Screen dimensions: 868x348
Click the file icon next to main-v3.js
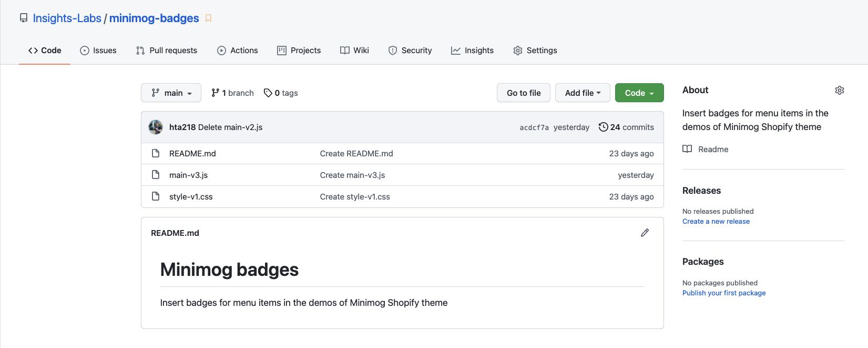point(156,175)
